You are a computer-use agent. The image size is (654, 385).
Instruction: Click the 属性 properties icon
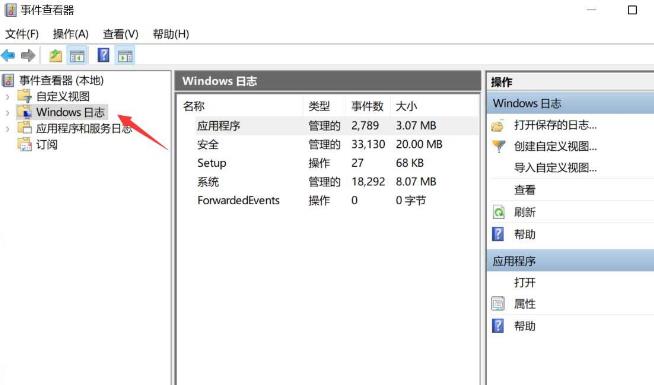click(498, 304)
